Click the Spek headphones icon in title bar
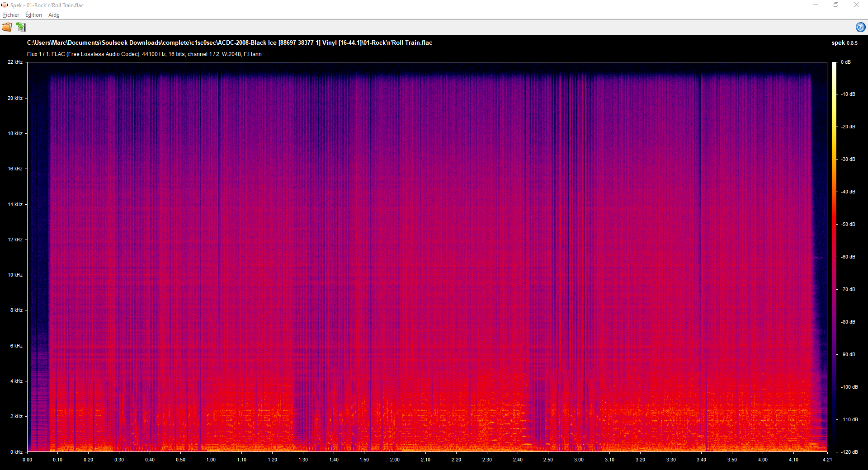 pos(5,5)
